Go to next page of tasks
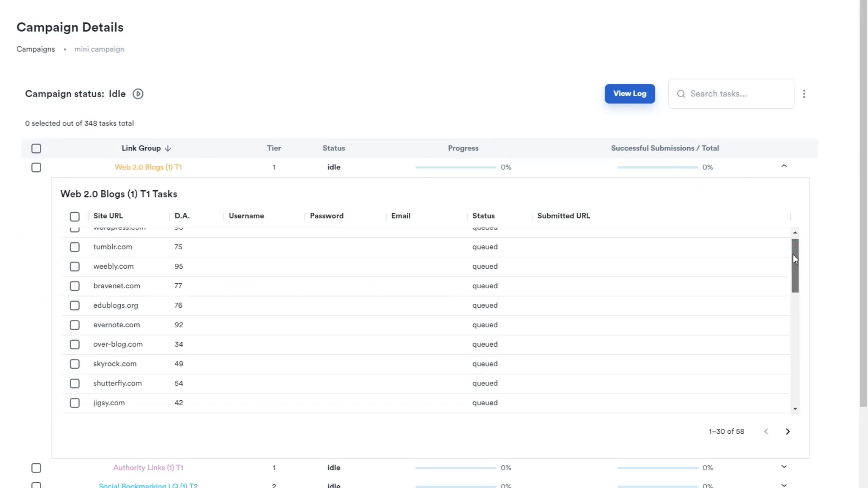Viewport: 868px width, 488px height. tap(788, 432)
